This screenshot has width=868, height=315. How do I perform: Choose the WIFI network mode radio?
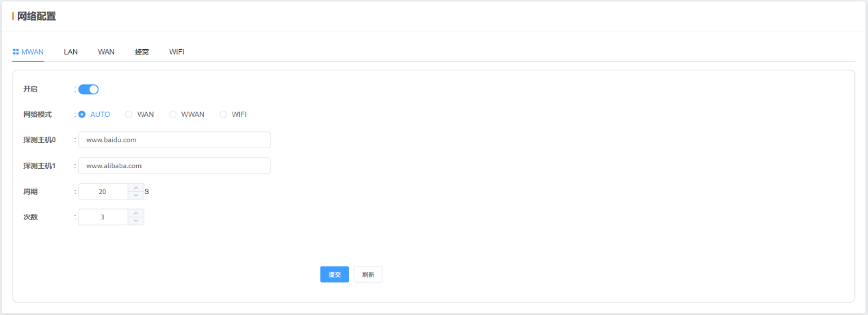coord(233,114)
